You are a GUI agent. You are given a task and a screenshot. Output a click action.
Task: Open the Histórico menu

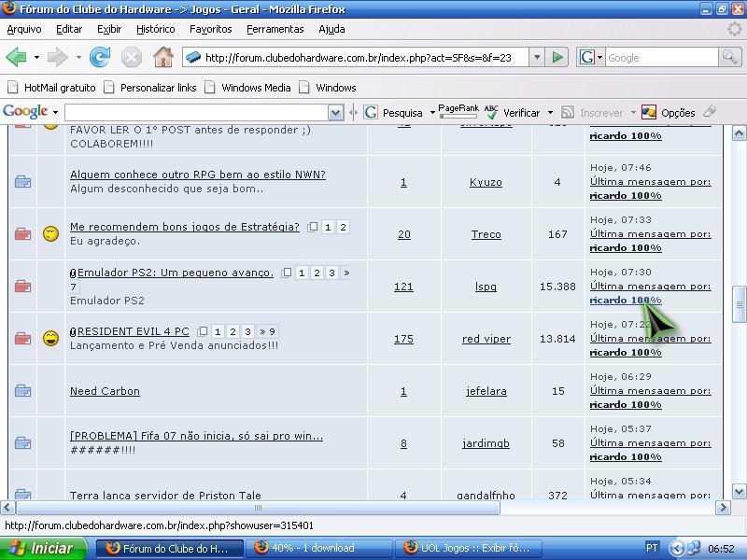(155, 29)
